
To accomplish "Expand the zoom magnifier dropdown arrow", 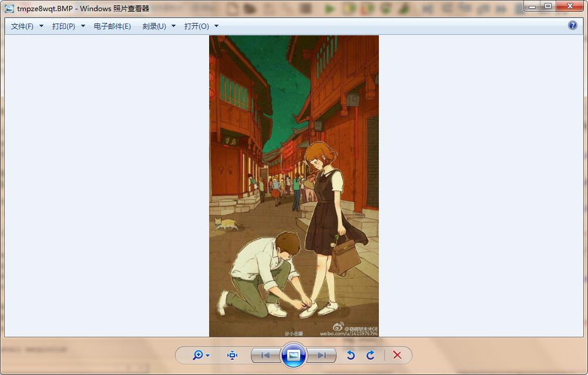I will pos(208,356).
